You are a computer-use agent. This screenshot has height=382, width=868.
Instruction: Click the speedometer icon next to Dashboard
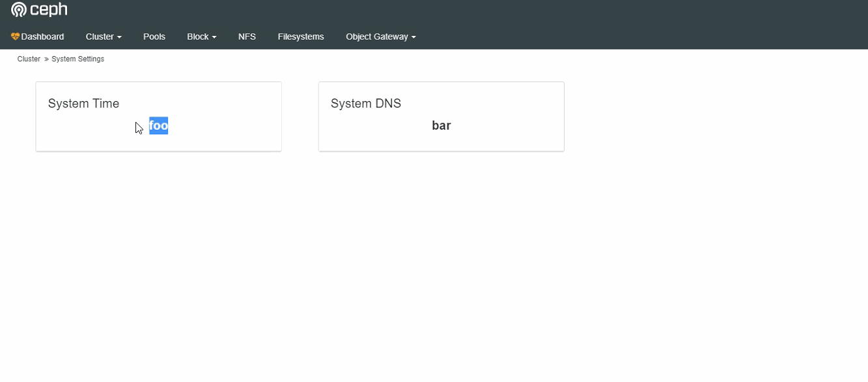pyautogui.click(x=16, y=37)
